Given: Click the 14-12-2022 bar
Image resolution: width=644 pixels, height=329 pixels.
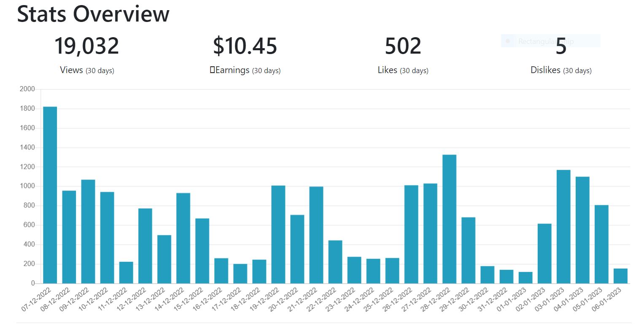Looking at the screenshot, I should (183, 238).
